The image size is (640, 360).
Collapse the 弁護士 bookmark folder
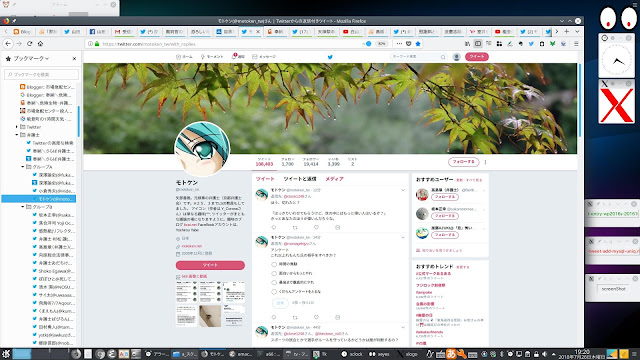(x=17, y=135)
